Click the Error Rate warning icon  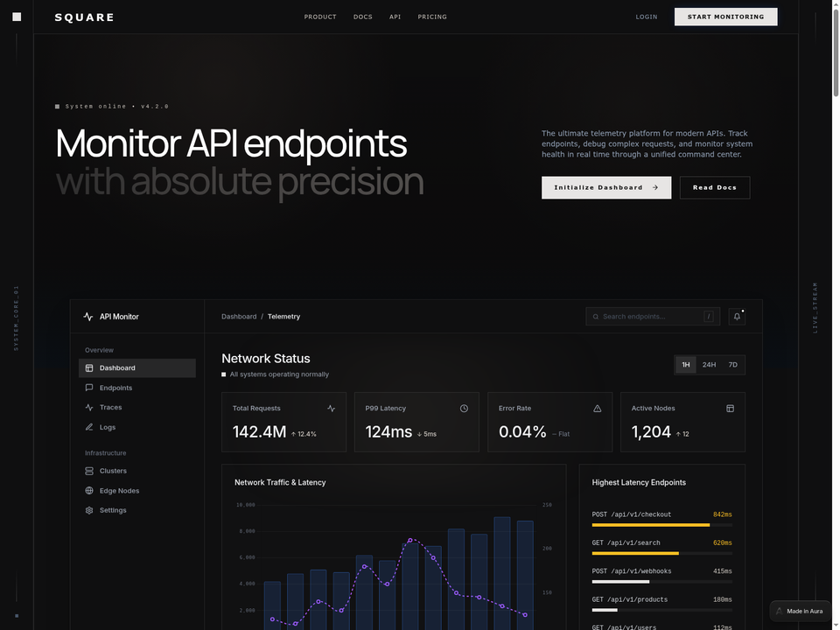598,409
